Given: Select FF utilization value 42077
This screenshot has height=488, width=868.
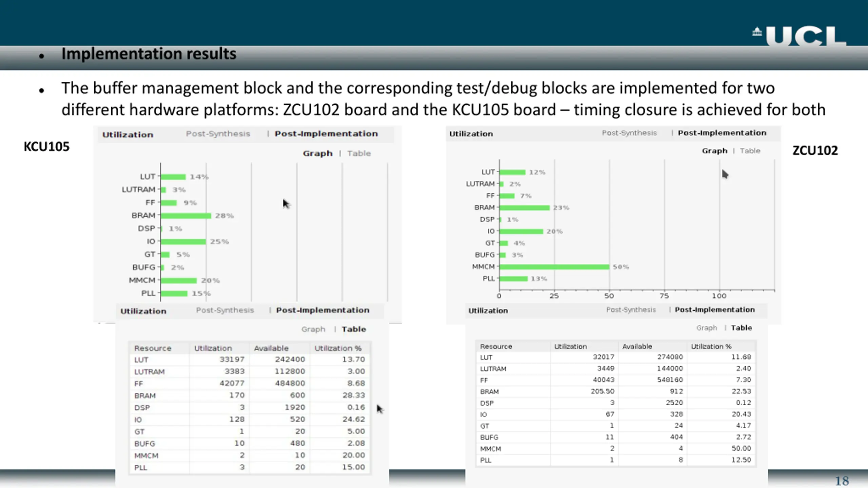Looking at the screenshot, I should (x=232, y=383).
